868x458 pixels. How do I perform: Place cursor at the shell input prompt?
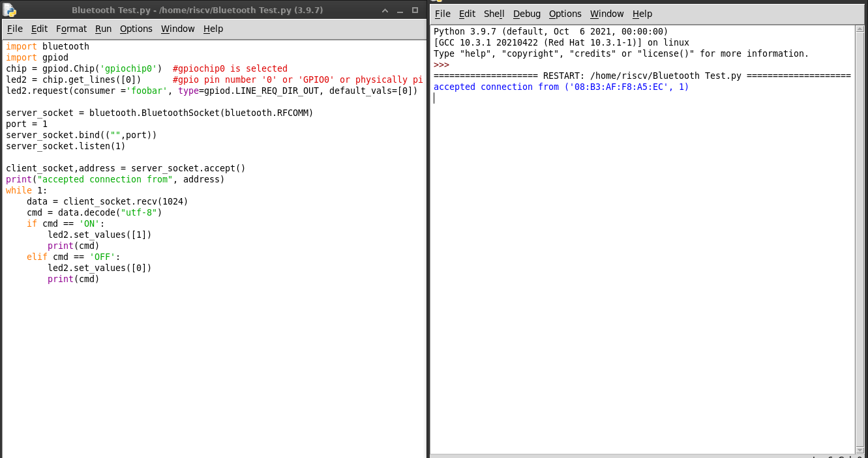[436, 98]
